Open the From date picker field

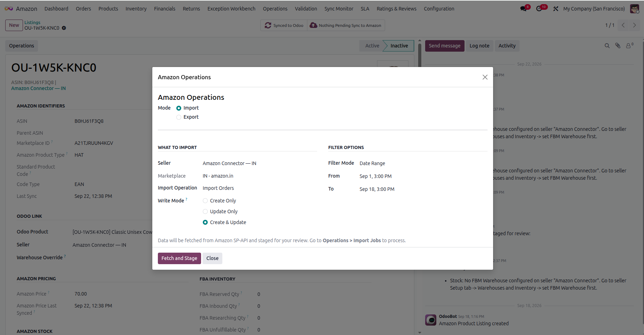click(x=423, y=176)
